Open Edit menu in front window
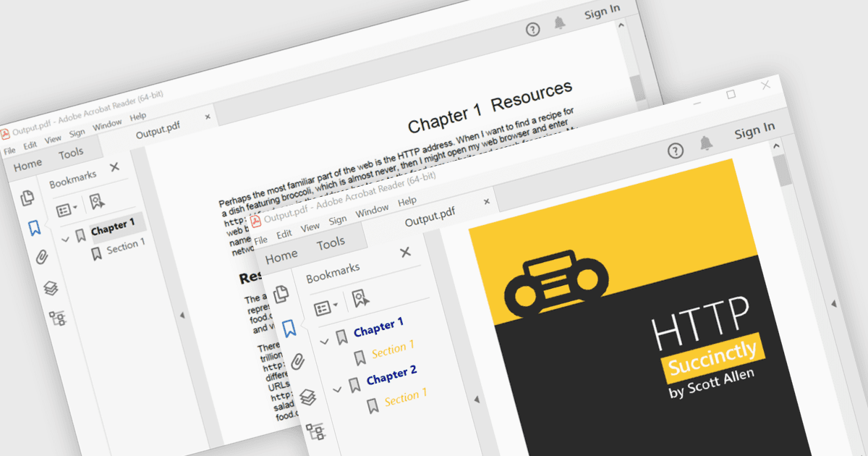Image resolution: width=868 pixels, height=456 pixels. click(284, 234)
